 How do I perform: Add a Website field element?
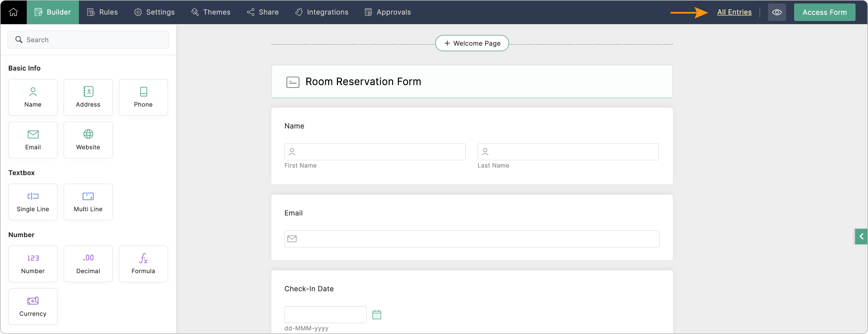[x=88, y=140]
